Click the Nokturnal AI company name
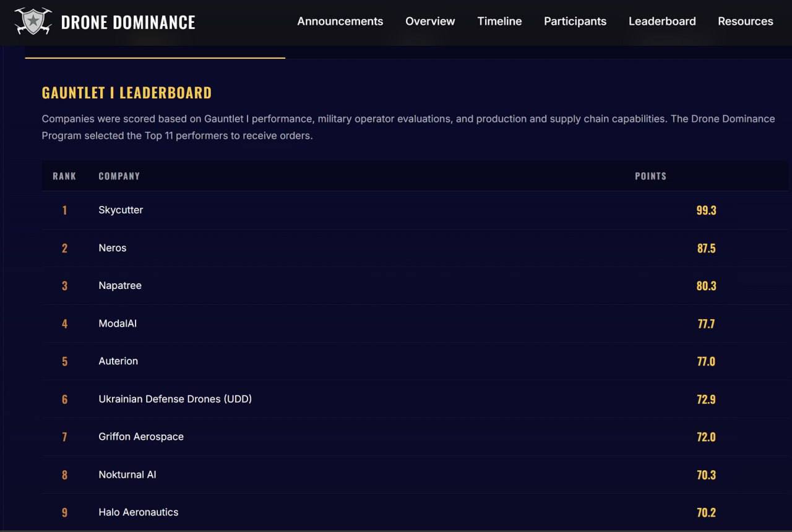The image size is (792, 532). (x=127, y=475)
